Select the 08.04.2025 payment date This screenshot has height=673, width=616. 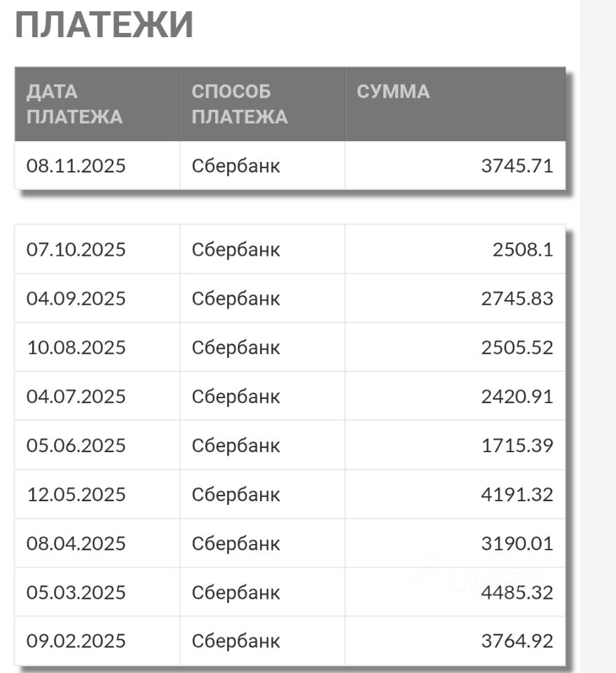76,543
